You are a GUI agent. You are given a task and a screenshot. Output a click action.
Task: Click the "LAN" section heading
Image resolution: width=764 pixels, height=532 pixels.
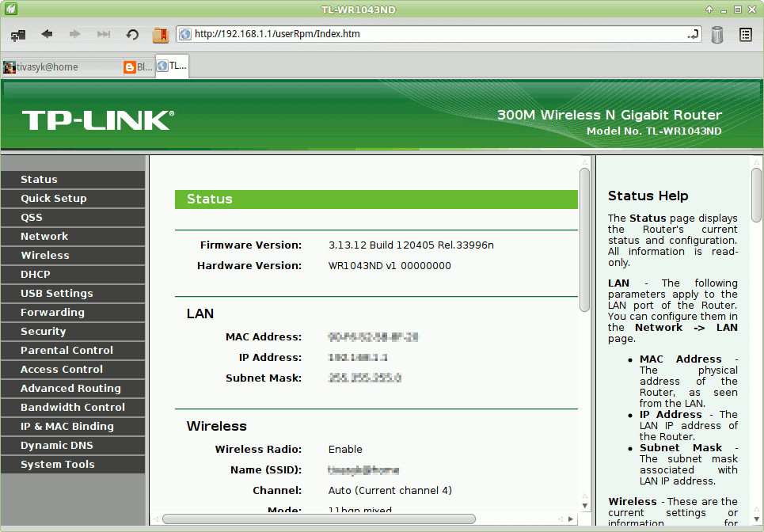point(200,313)
